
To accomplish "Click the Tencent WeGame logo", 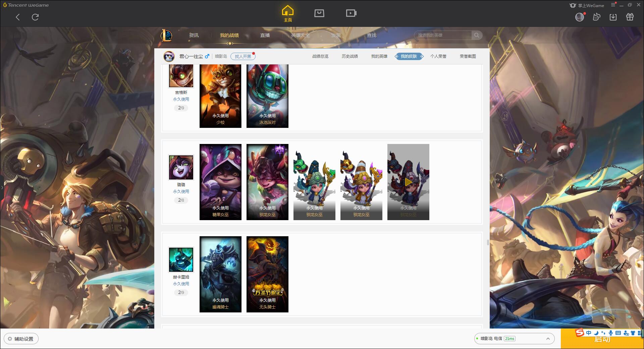I will point(26,5).
